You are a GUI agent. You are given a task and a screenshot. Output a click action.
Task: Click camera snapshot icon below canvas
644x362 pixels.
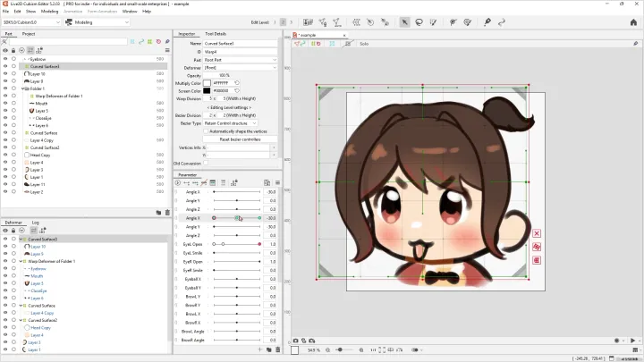(x=295, y=341)
